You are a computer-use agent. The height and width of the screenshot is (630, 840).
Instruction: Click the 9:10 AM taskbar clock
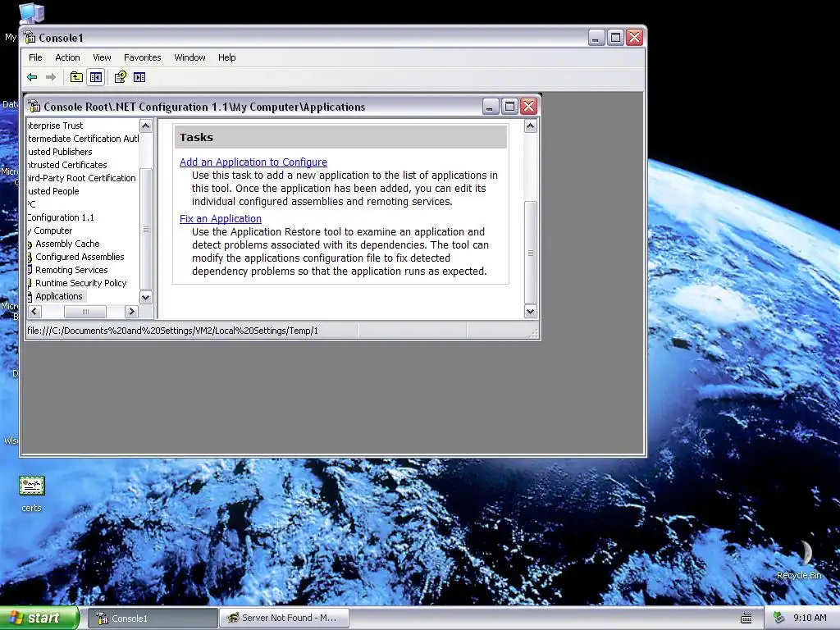(x=810, y=618)
